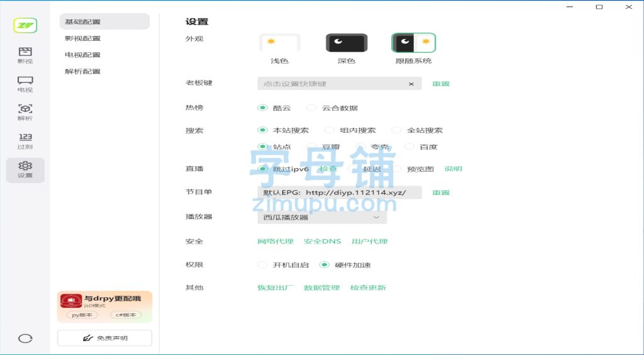Image resolution: width=644 pixels, height=355 pixels.
Task: Open the 网络代理 security link
Action: (275, 242)
